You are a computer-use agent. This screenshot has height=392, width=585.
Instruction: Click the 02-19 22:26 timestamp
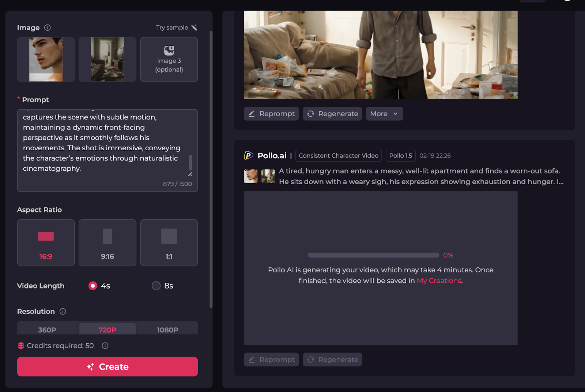tap(435, 156)
